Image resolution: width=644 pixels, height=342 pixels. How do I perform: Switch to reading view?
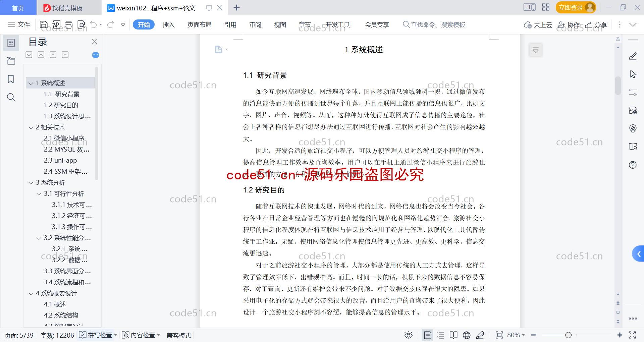[x=453, y=335]
